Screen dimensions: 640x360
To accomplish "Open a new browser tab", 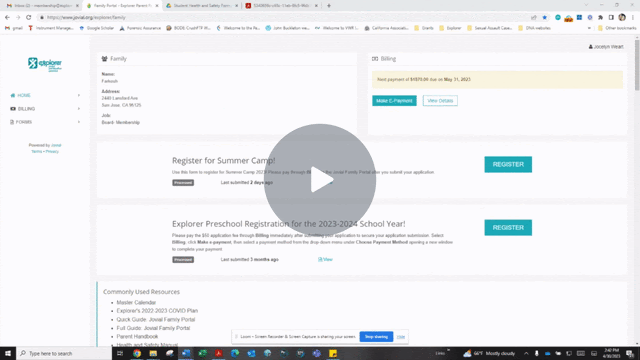I will pyautogui.click(x=329, y=6).
